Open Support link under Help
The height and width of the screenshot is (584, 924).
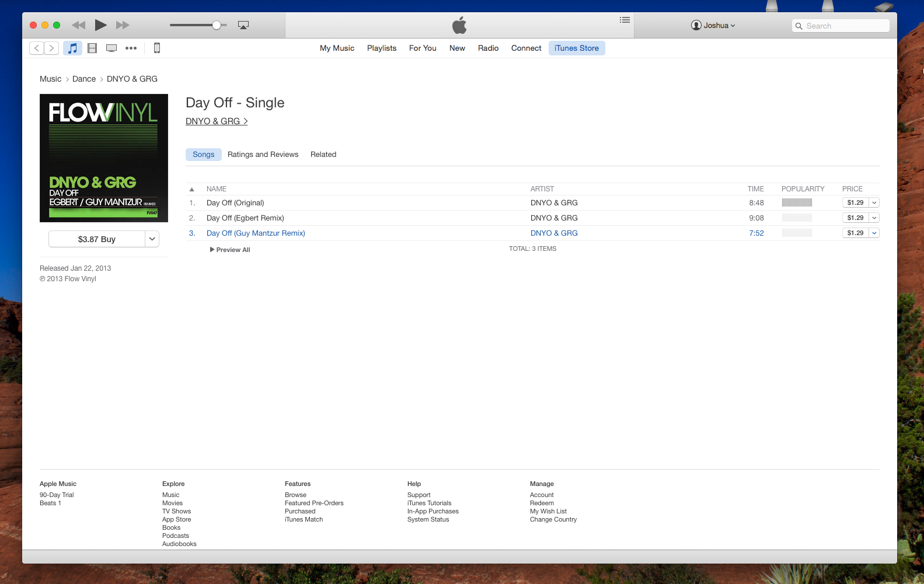[x=419, y=495]
